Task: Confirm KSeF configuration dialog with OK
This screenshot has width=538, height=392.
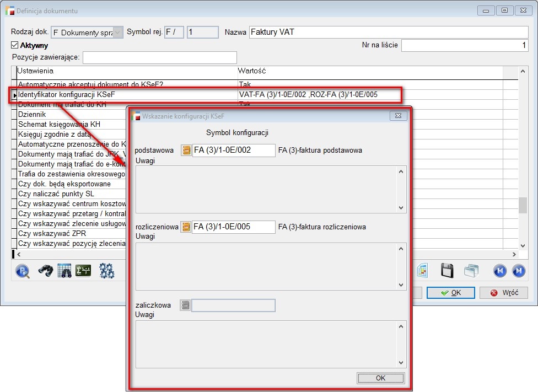Action: [x=380, y=378]
